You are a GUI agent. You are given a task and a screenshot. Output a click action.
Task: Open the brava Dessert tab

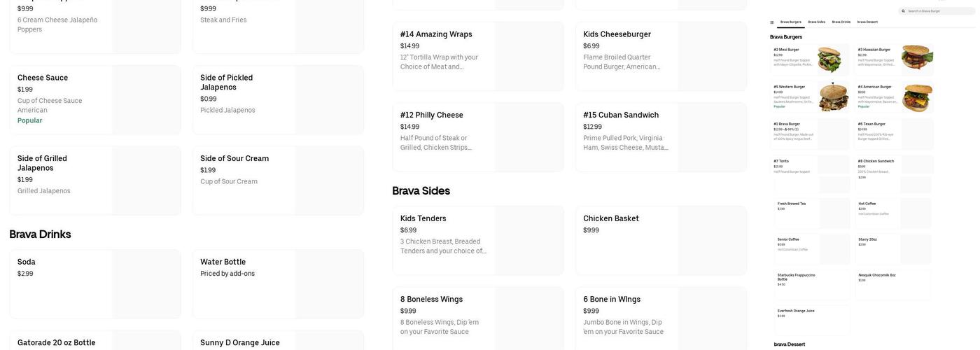point(867,22)
